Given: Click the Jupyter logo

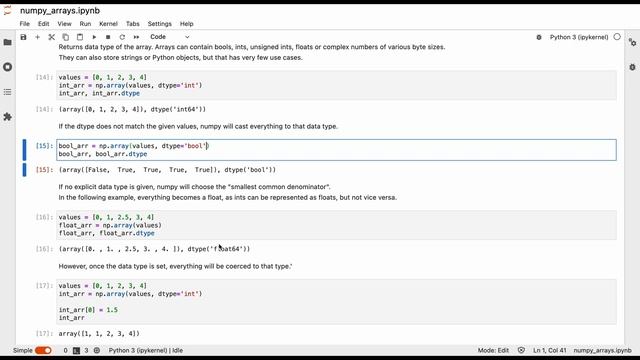Looking at the screenshot, I should tap(7, 11).
